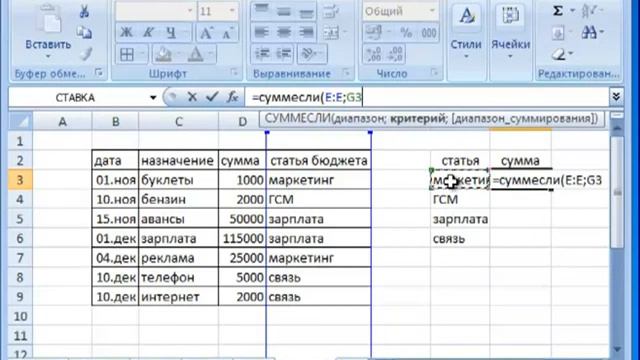Viewport: 640px width, 360px height.
Task: Open the font size 11 dropdown
Action: tap(232, 11)
